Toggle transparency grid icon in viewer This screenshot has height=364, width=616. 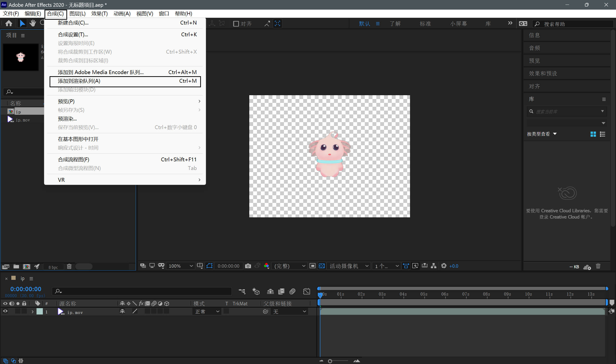point(321,266)
